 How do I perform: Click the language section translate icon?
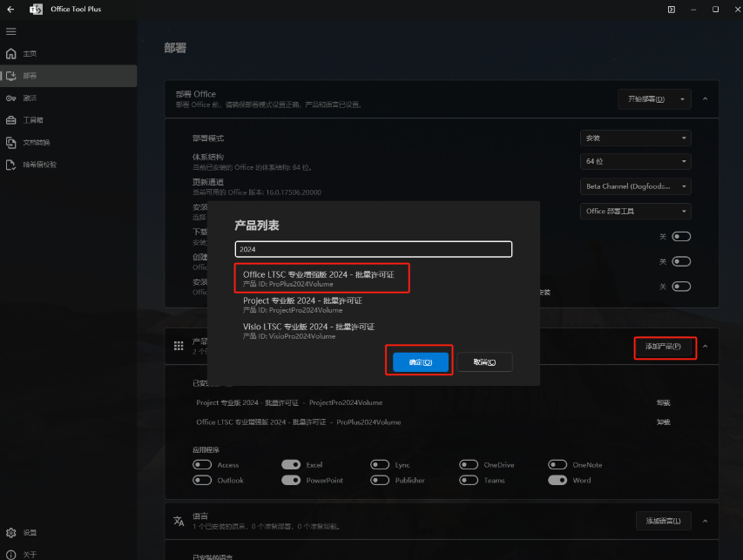click(x=179, y=521)
